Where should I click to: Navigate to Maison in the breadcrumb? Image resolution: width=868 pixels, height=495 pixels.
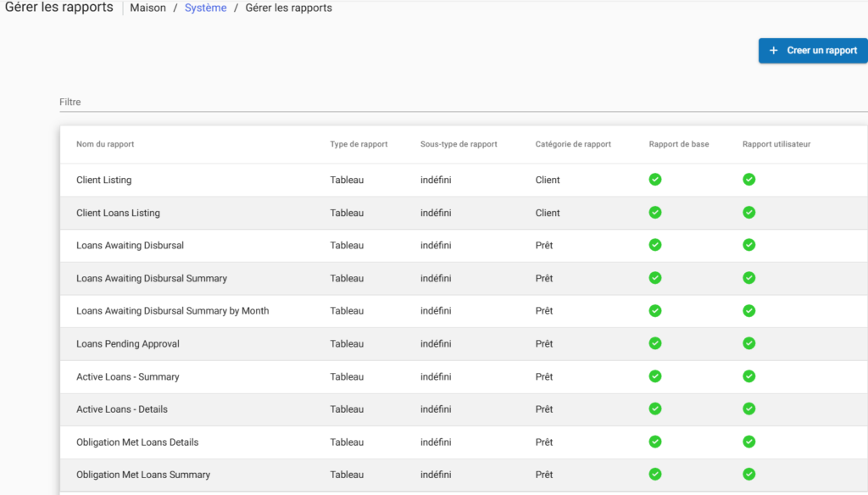pos(147,8)
